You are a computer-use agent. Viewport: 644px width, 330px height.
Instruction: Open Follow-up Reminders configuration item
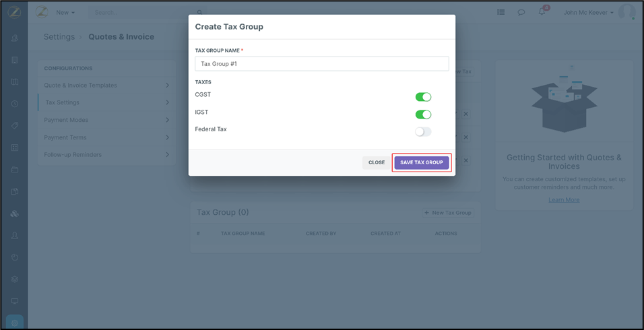point(106,155)
